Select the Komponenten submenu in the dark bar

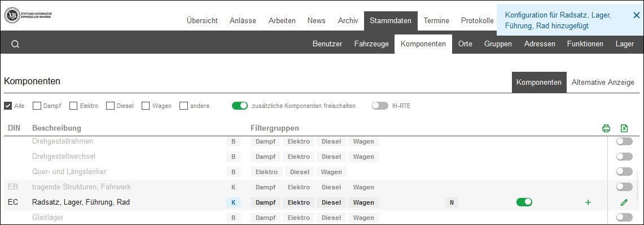(423, 44)
